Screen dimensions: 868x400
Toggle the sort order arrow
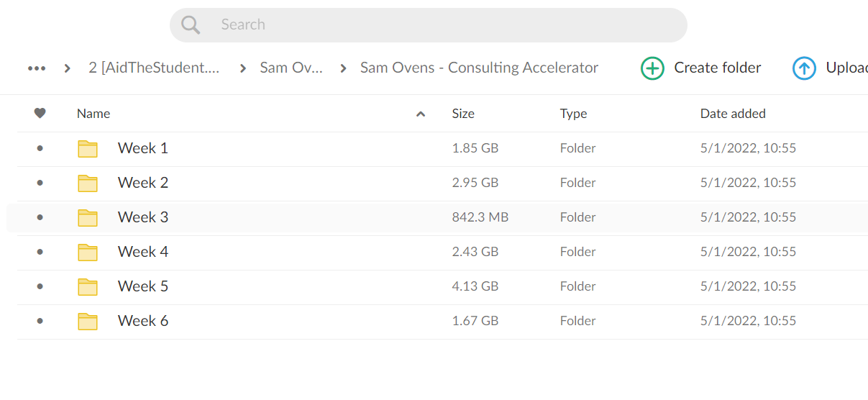421,114
